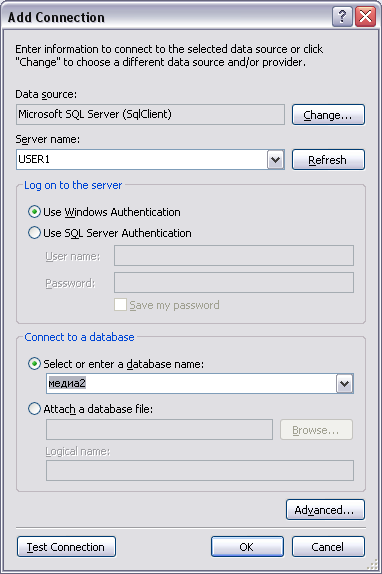Toggle Save my password checkbox
The image size is (382, 574).
pyautogui.click(x=120, y=305)
